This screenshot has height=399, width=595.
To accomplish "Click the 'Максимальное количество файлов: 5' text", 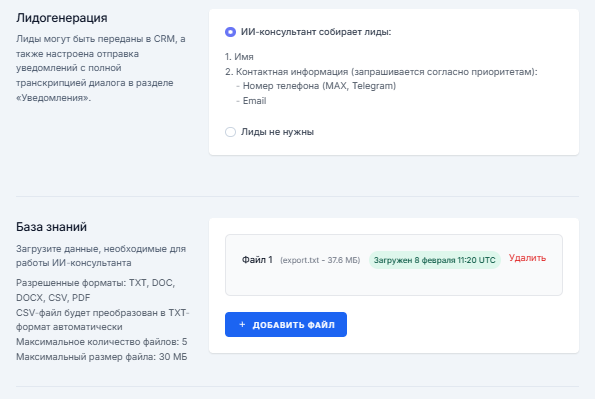I will [101, 342].
